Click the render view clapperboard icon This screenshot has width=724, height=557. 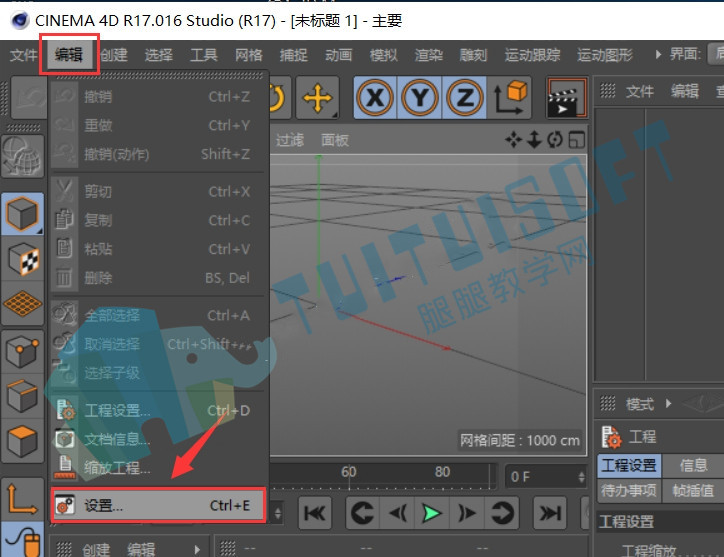point(567,98)
